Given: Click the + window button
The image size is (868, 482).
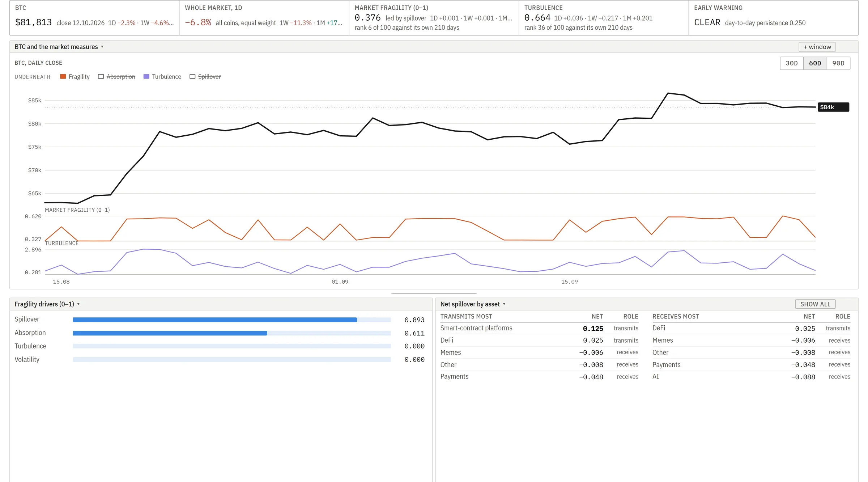Looking at the screenshot, I should 817,47.
